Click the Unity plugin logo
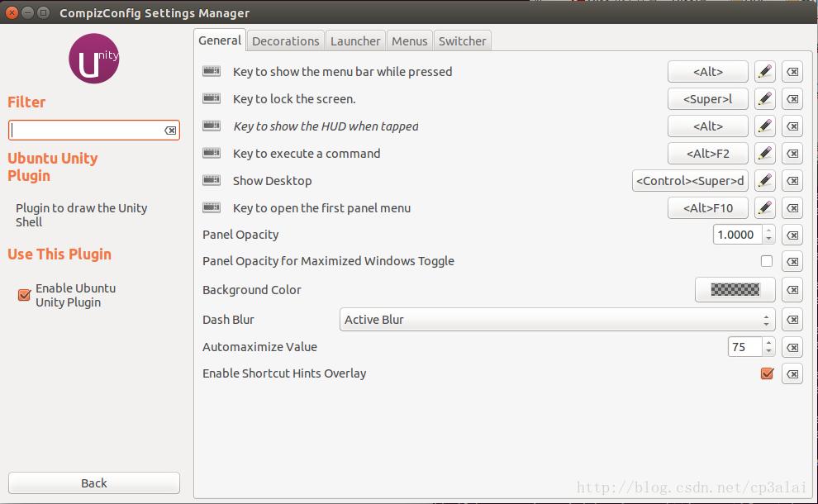 coord(94,59)
